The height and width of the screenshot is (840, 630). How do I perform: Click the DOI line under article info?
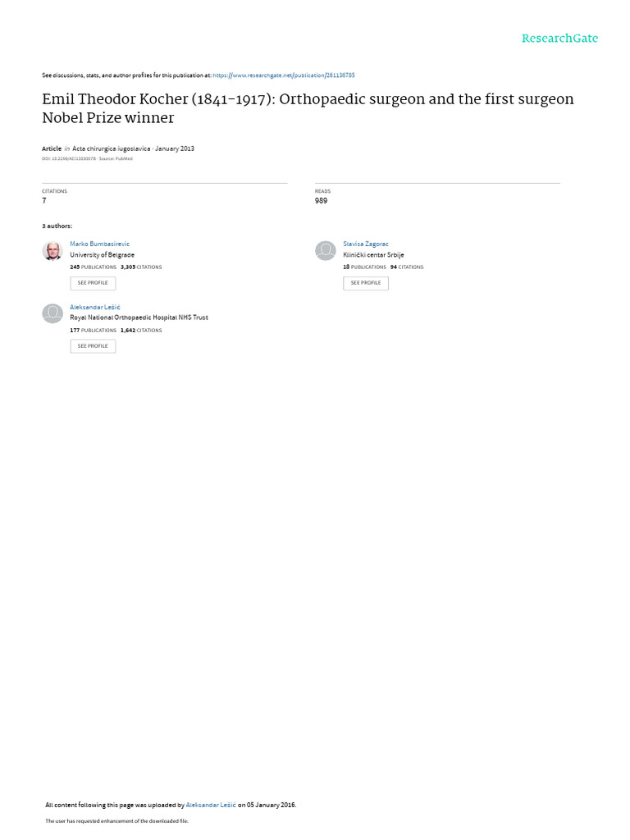pyautogui.click(x=87, y=158)
